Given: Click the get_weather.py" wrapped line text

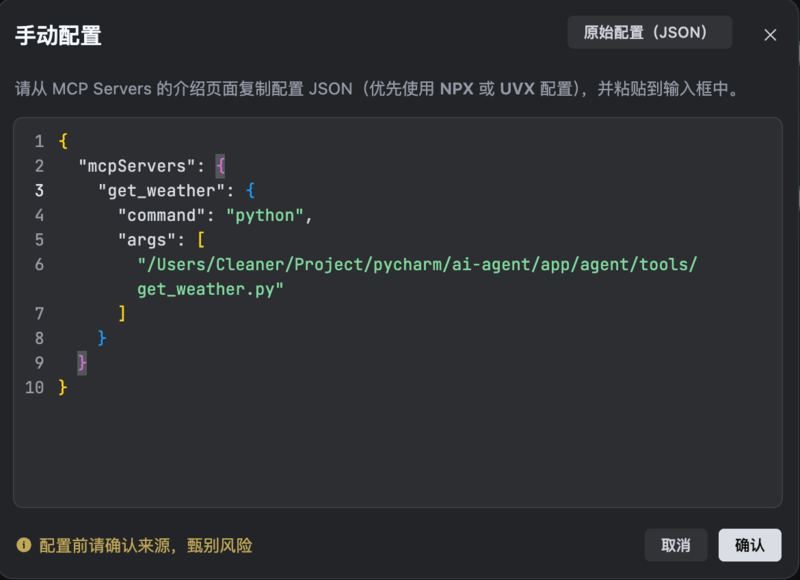Looking at the screenshot, I should coord(211,289).
